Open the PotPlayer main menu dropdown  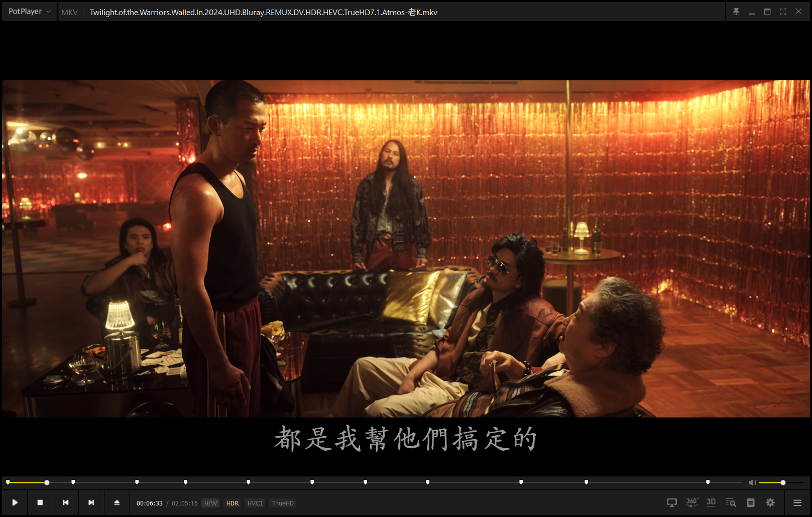[x=29, y=12]
